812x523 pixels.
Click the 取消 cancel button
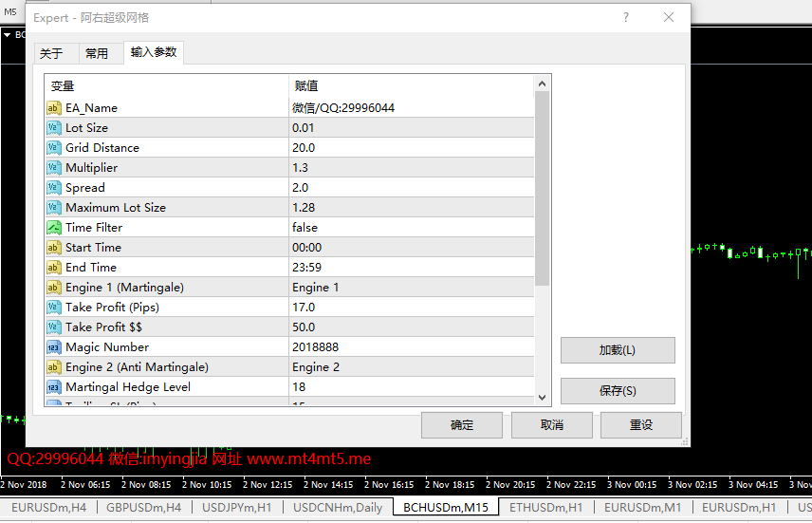tap(551, 425)
